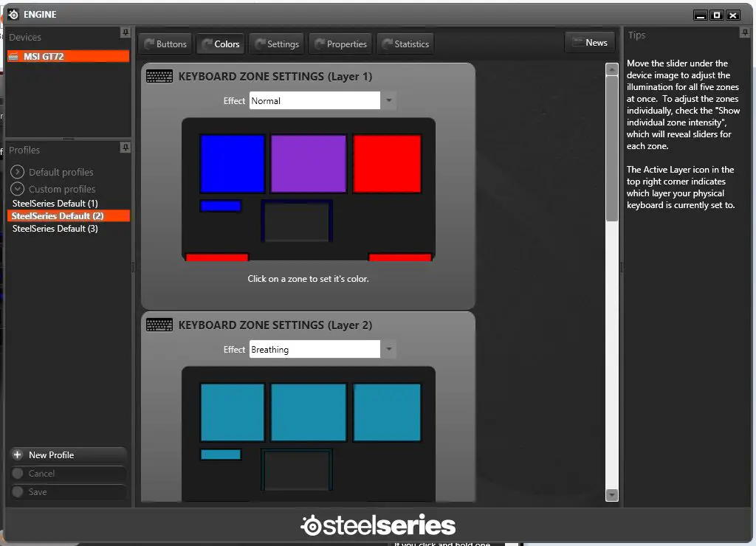This screenshot has width=756, height=546.
Task: Click the bottom-right red zone in Layer 1
Action: 400,258
